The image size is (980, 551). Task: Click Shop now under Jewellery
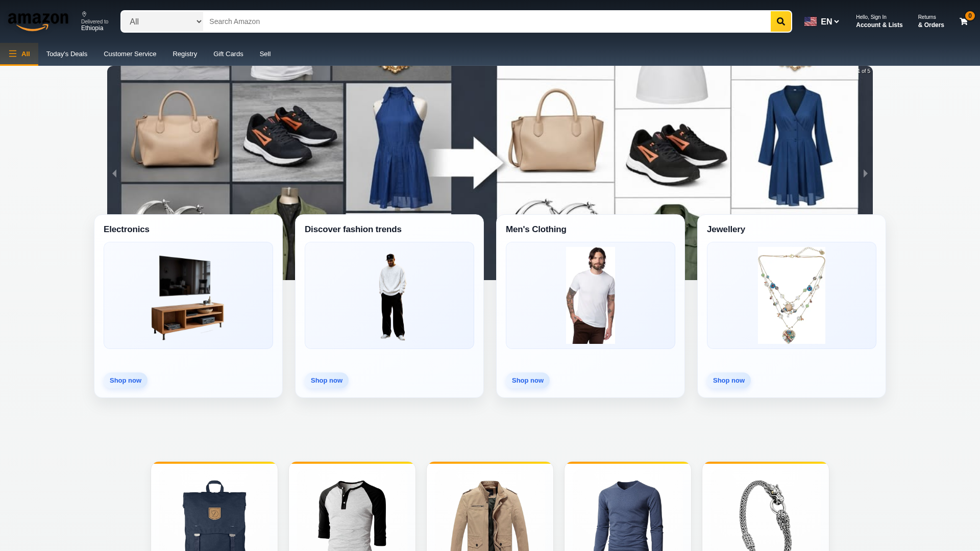(729, 381)
